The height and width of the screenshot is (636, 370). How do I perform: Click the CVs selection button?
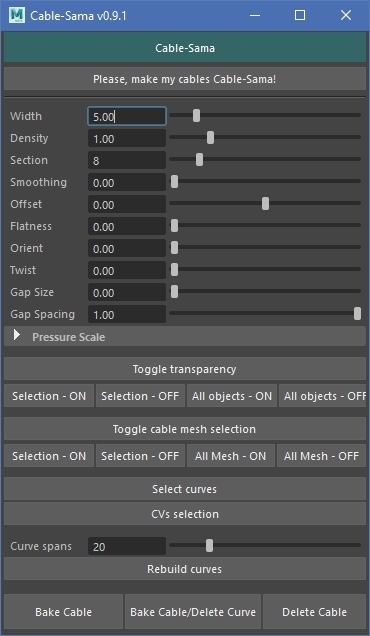click(x=185, y=514)
